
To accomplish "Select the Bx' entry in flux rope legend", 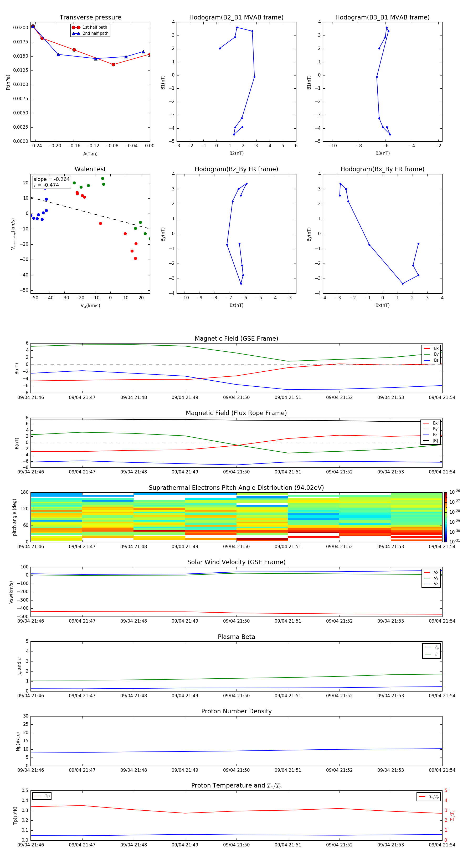I will coord(431,423).
